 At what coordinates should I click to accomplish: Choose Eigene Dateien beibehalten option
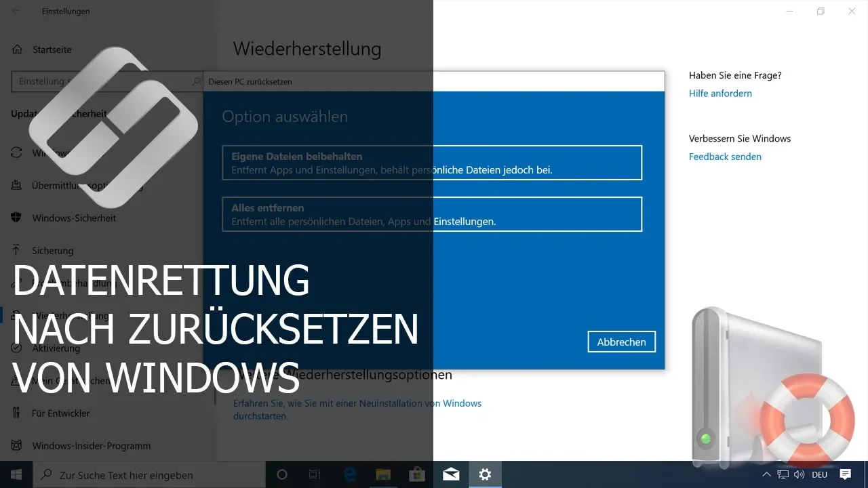point(432,163)
